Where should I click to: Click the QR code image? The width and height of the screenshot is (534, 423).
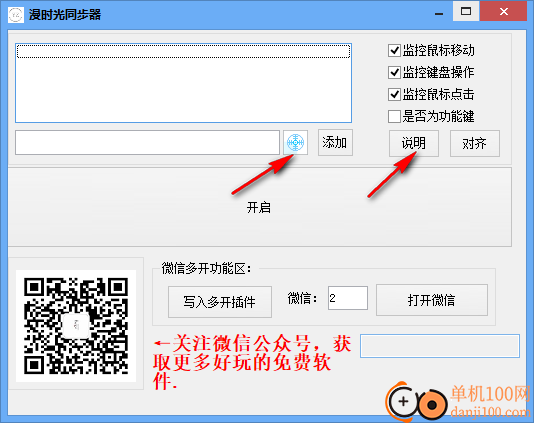point(76,326)
